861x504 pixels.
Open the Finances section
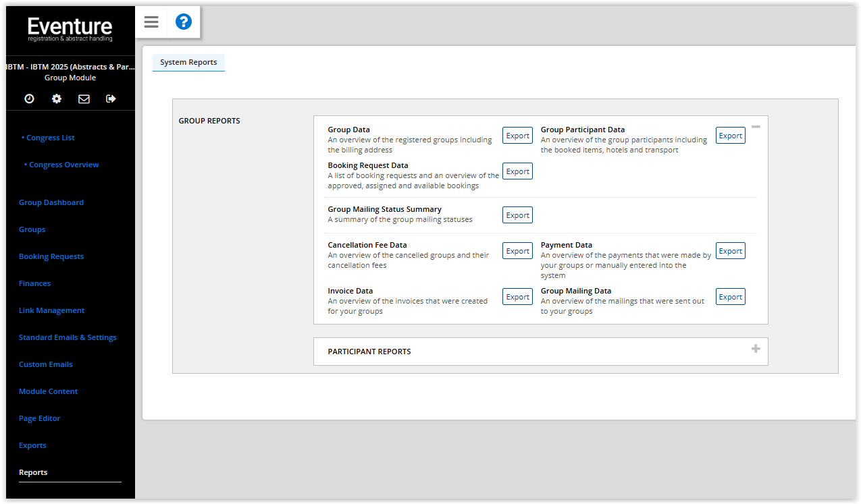coord(34,283)
